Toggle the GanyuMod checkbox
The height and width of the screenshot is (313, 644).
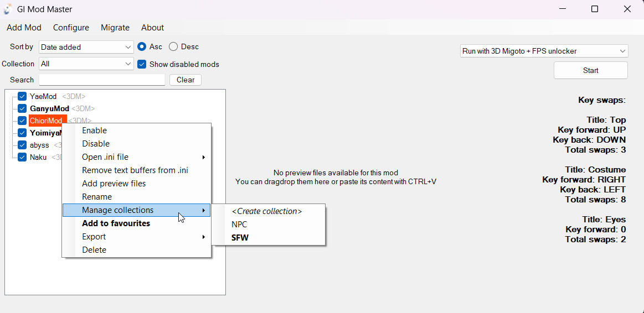coord(22,108)
